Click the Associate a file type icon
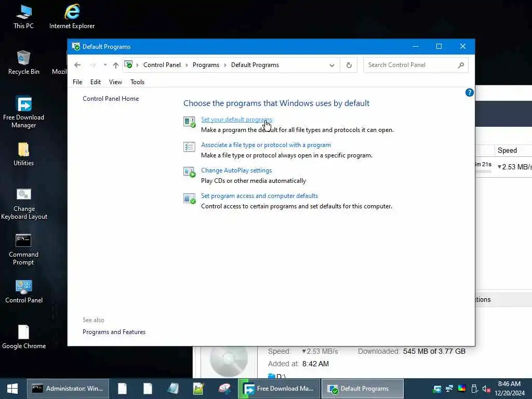The width and height of the screenshot is (532, 399). 189,147
